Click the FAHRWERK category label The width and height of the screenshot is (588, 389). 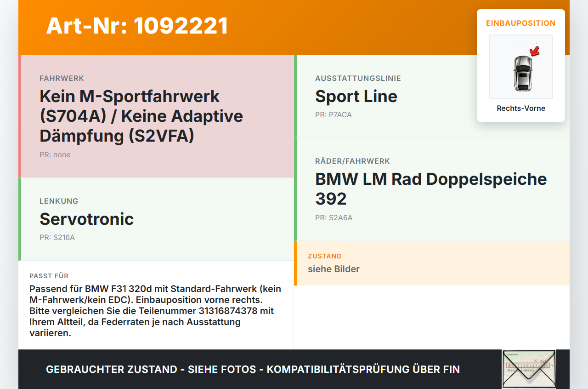(62, 79)
